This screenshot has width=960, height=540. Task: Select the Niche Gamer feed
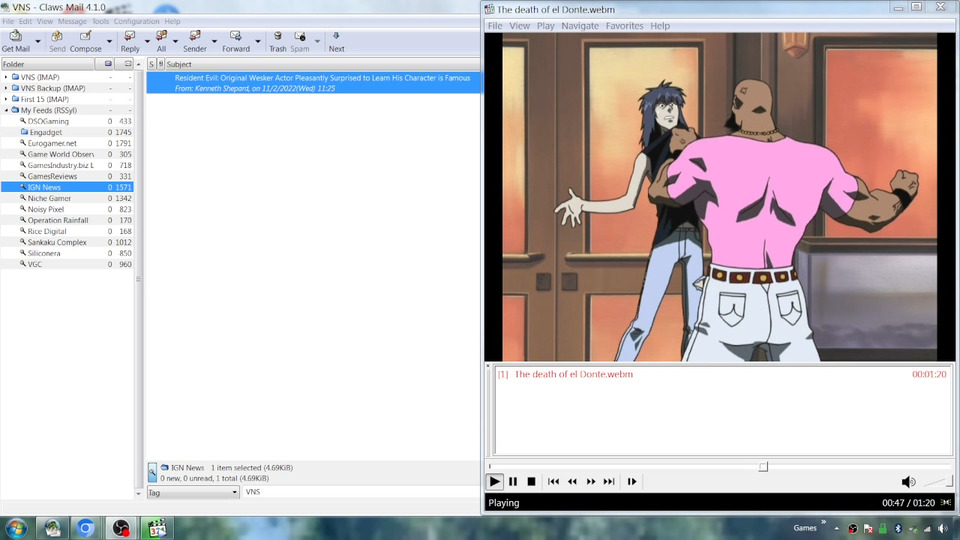(x=49, y=198)
